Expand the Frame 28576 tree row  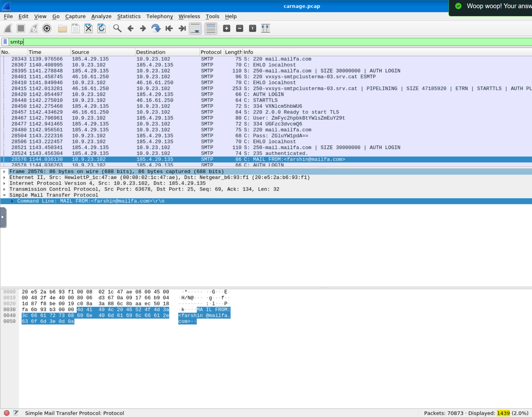point(4,172)
